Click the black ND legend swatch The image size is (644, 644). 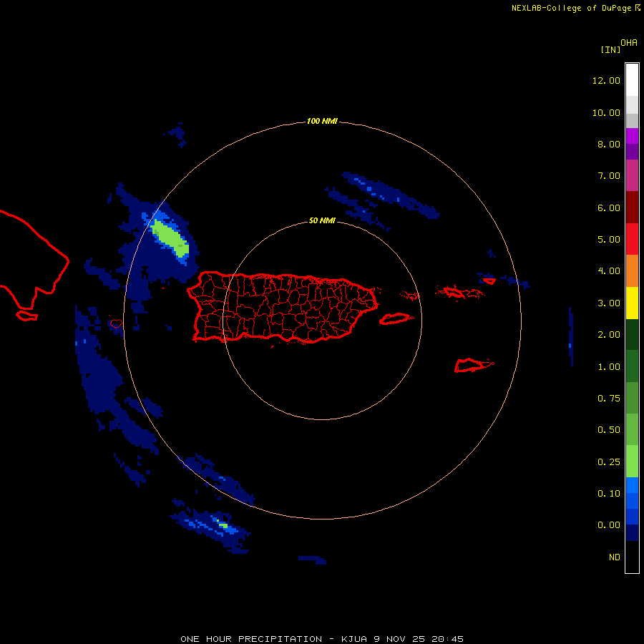632,557
